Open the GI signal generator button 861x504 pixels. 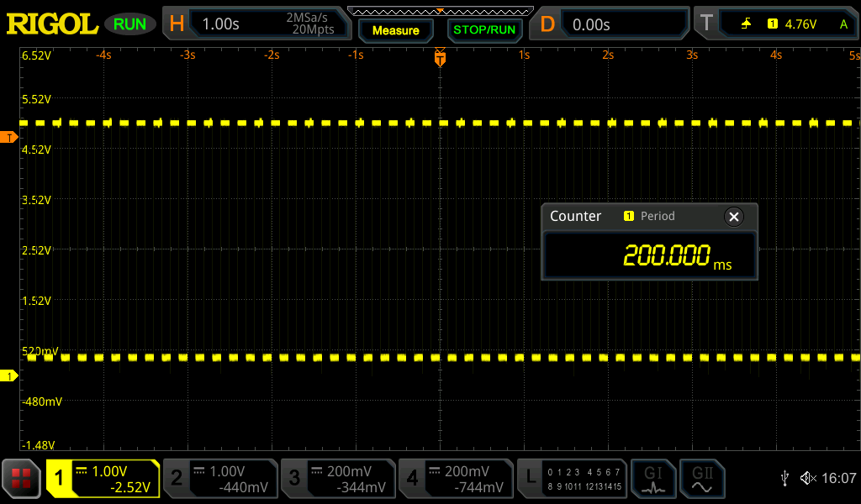click(x=653, y=479)
